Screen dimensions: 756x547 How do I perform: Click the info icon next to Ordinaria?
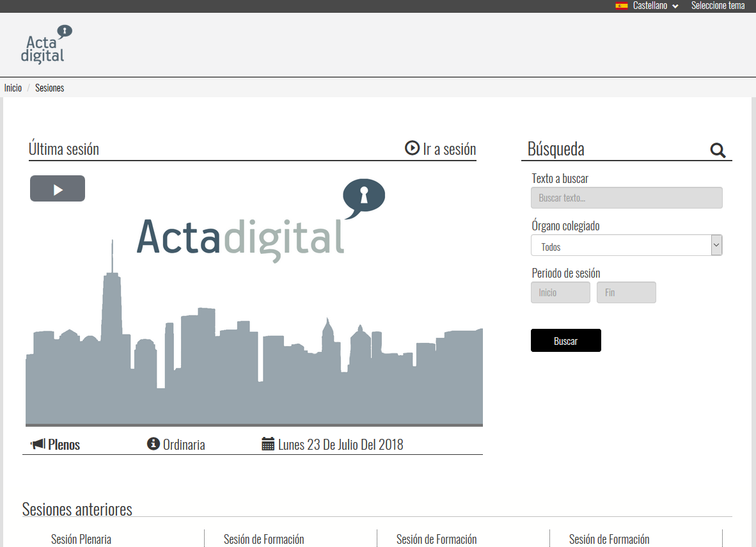[x=153, y=444]
